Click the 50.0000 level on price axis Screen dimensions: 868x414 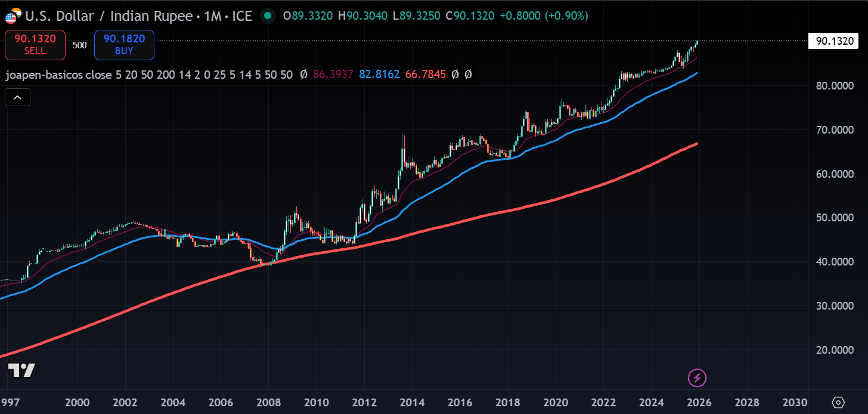833,218
